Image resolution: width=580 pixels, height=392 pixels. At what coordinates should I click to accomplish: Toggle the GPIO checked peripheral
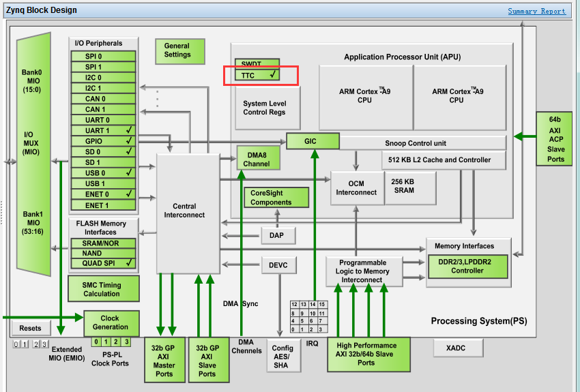[103, 141]
